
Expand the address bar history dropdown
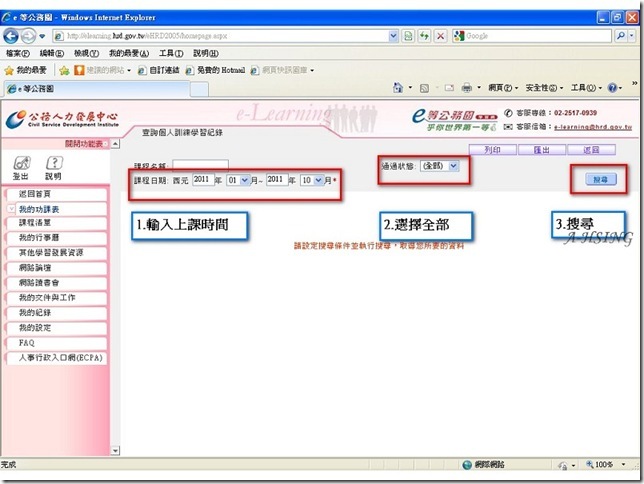click(393, 36)
